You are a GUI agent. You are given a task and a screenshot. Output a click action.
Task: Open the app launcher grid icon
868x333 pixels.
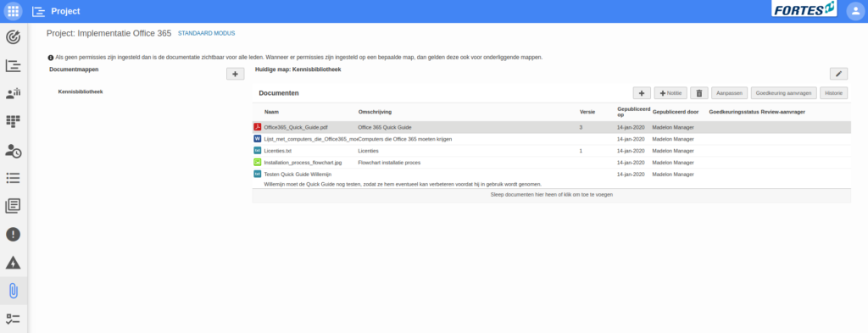pos(14,11)
